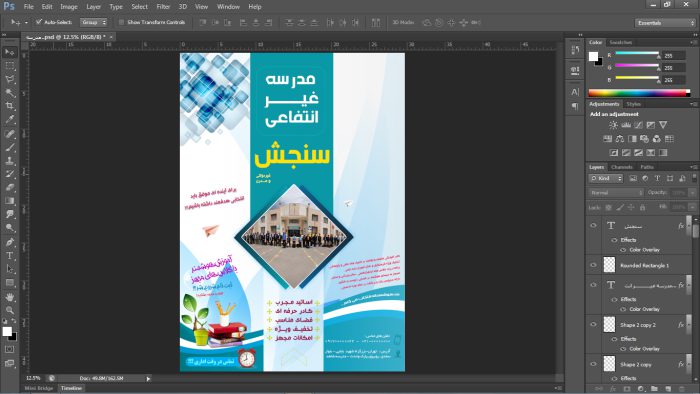Adjust the R color slider
Viewport: 700px width, 394px height.
pyautogui.click(x=637, y=54)
